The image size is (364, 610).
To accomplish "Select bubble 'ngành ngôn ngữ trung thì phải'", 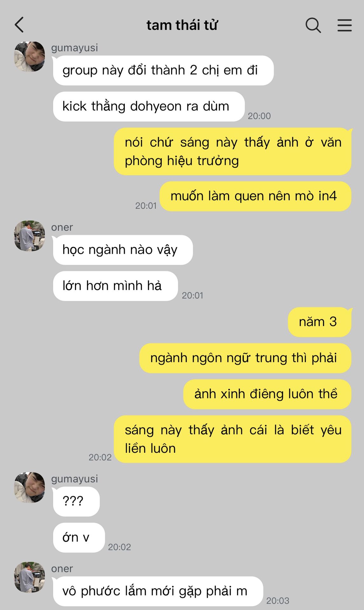I will coord(245,358).
